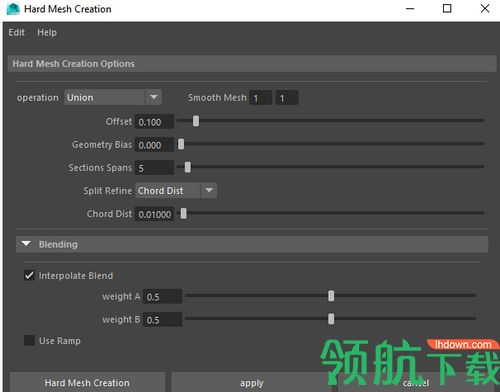Maximize the Hard Mesh Creation window
The width and height of the screenshot is (500, 392).
pos(447,9)
